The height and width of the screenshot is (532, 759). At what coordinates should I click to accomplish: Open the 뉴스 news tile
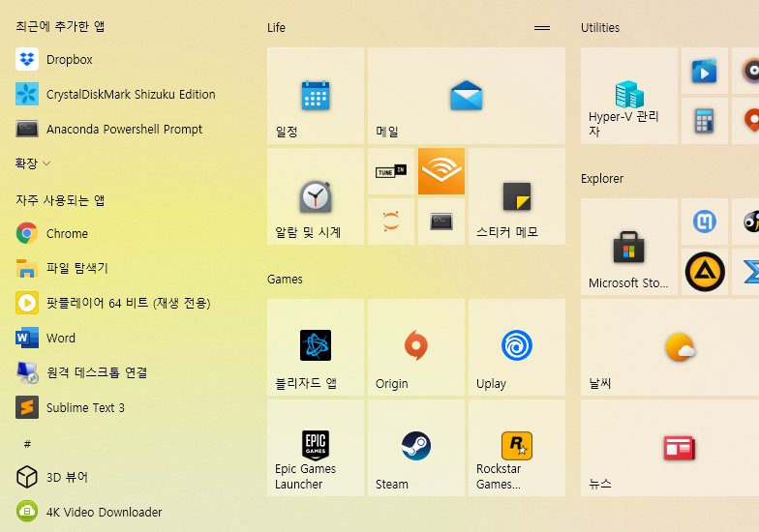click(x=670, y=448)
